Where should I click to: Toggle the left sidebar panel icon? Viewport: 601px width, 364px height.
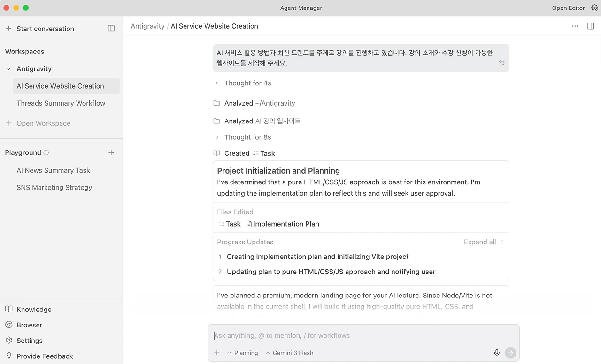pos(111,29)
